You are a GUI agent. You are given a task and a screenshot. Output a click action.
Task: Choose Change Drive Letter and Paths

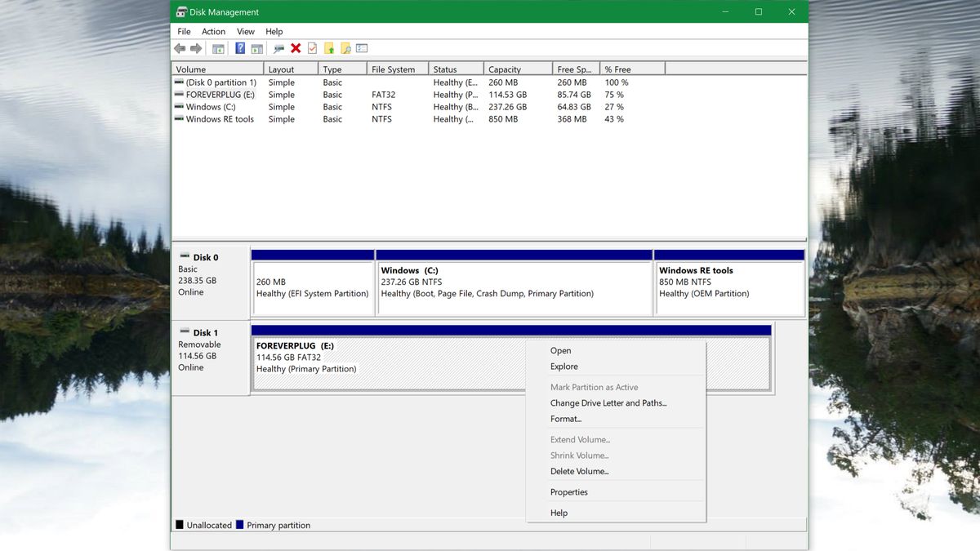[x=608, y=403]
